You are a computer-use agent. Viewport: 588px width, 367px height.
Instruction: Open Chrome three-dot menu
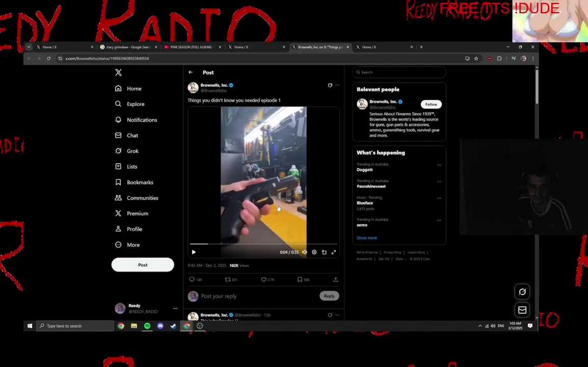click(533, 59)
